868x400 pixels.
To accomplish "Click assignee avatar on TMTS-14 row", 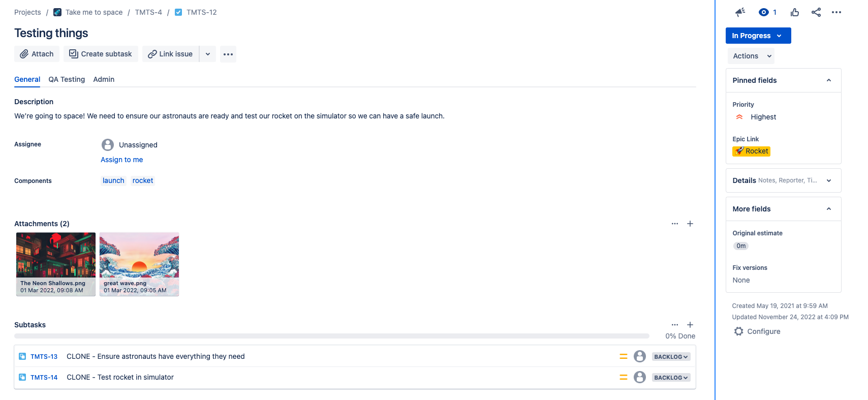I will tap(640, 377).
